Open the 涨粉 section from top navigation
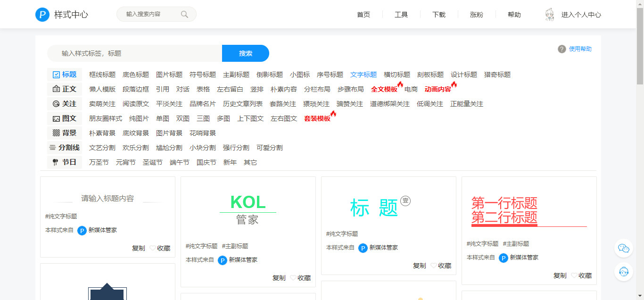Screen dimensions: 644x300 (x=477, y=15)
